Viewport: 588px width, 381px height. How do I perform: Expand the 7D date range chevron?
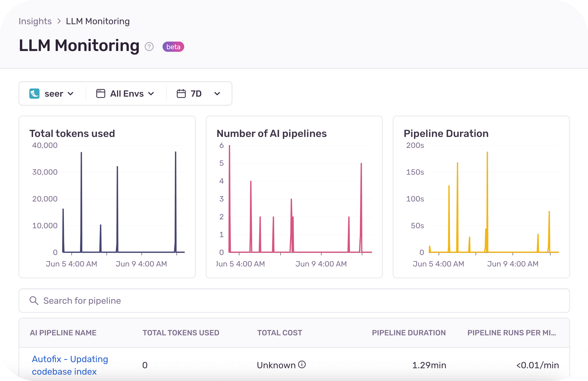217,94
